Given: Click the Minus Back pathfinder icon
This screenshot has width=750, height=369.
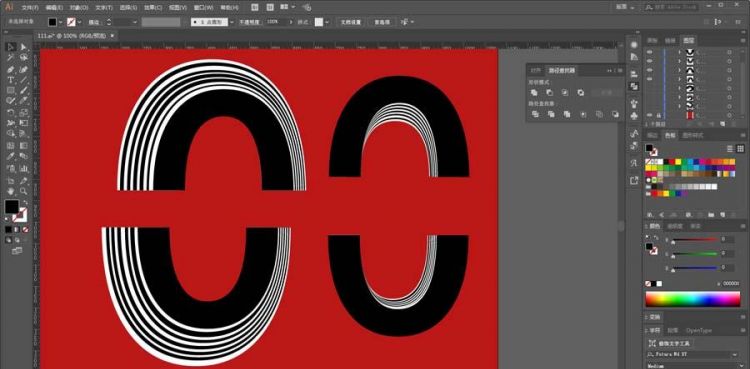Looking at the screenshot, I should coord(615,114).
